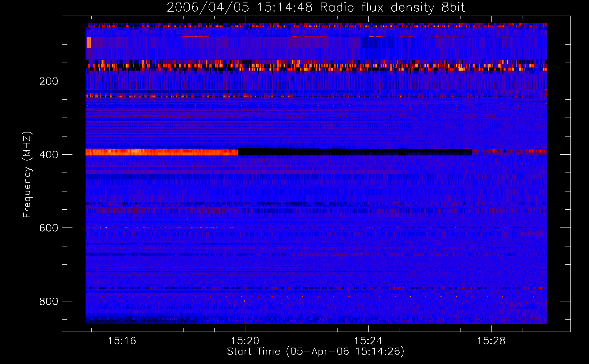This screenshot has height=364, width=589.
Task: Click the 'Start Time (05-Apr-06 15:14:26)' axis label
Action: pos(316,352)
